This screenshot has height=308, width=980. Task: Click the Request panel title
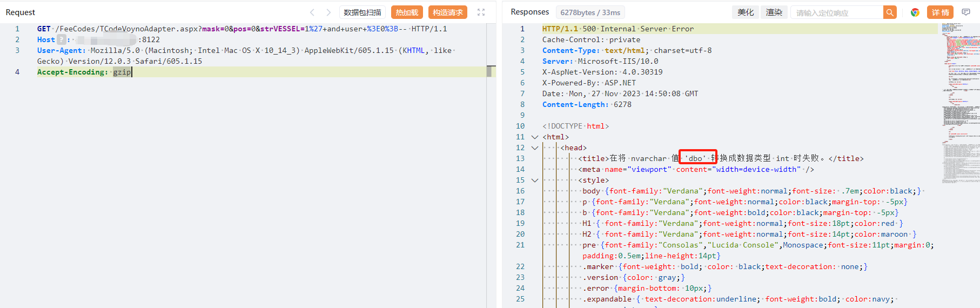(21, 12)
